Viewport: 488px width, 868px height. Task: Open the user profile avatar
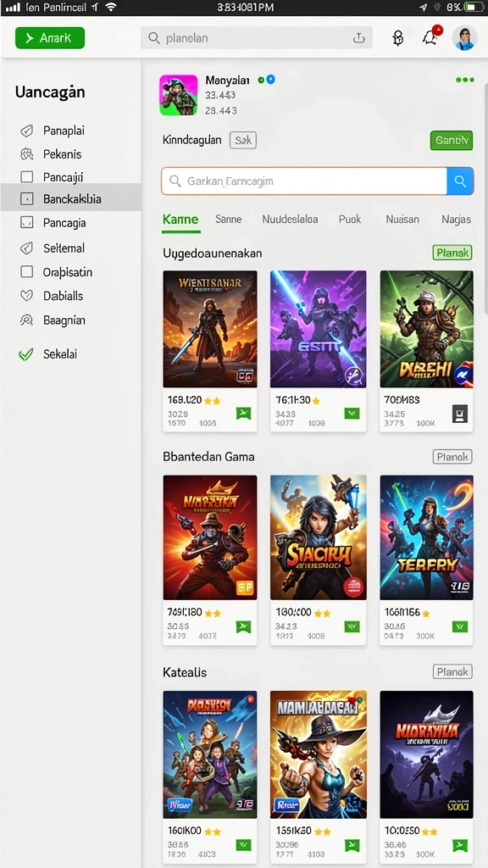pos(464,37)
